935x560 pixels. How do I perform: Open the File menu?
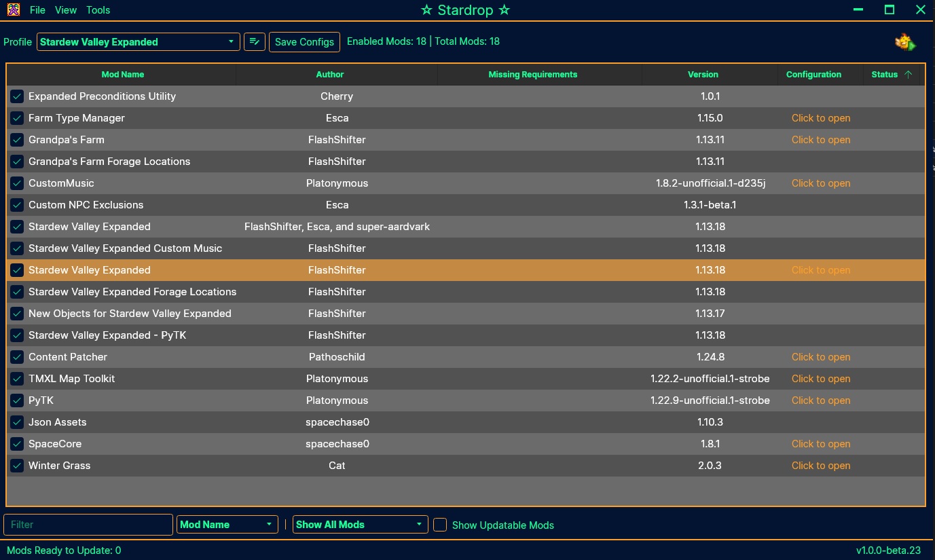point(37,10)
